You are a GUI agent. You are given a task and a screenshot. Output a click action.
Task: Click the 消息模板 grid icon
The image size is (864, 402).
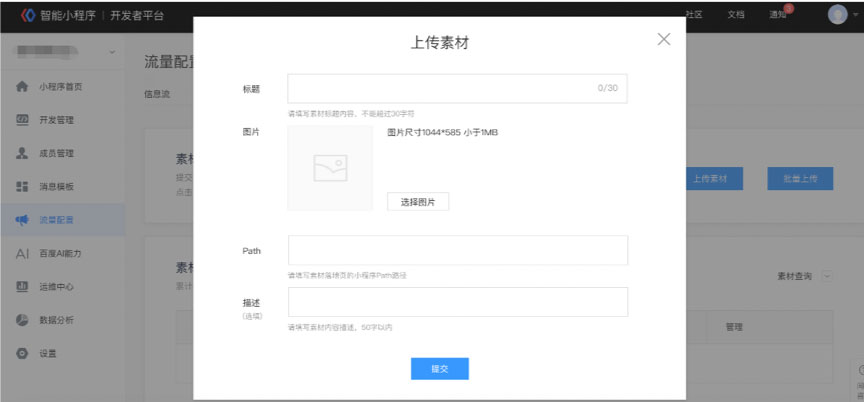[x=22, y=187]
